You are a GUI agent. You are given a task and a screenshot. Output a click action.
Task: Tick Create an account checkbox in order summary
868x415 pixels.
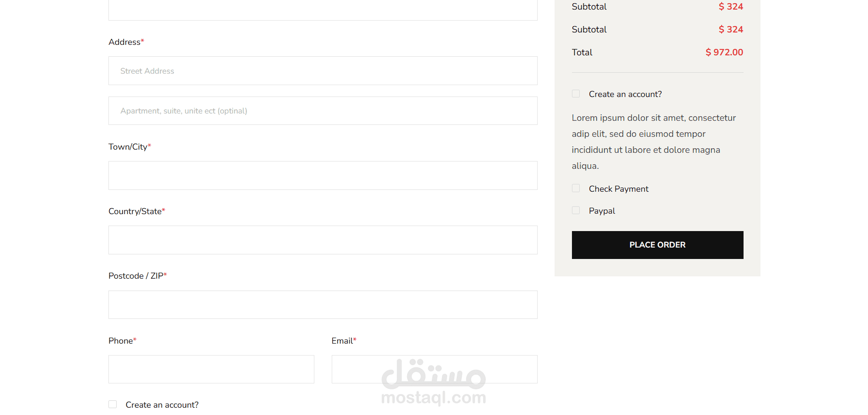(576, 94)
